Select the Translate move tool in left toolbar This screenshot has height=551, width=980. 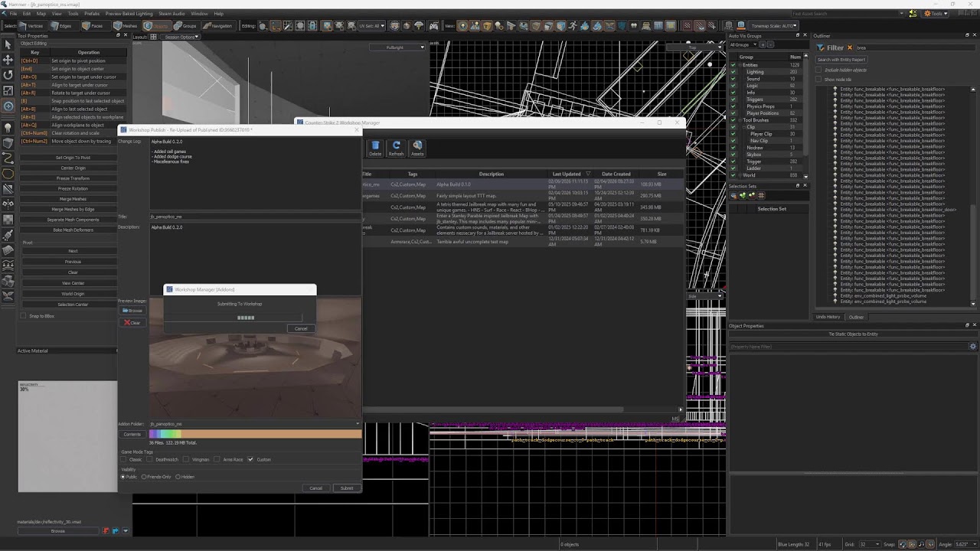click(x=8, y=60)
